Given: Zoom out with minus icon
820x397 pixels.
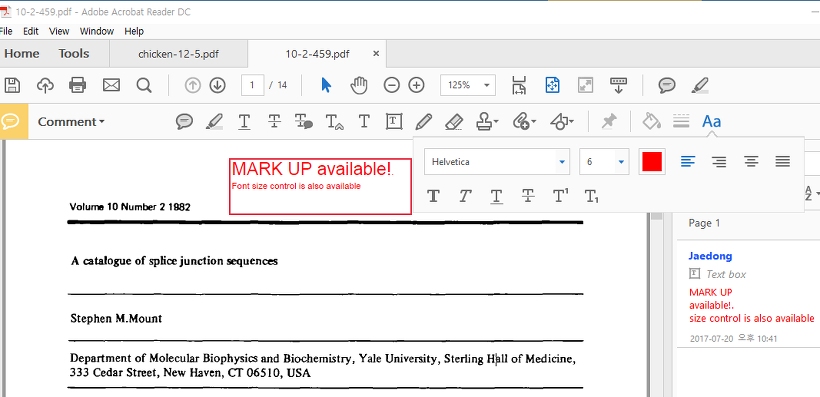Looking at the screenshot, I should coord(391,85).
